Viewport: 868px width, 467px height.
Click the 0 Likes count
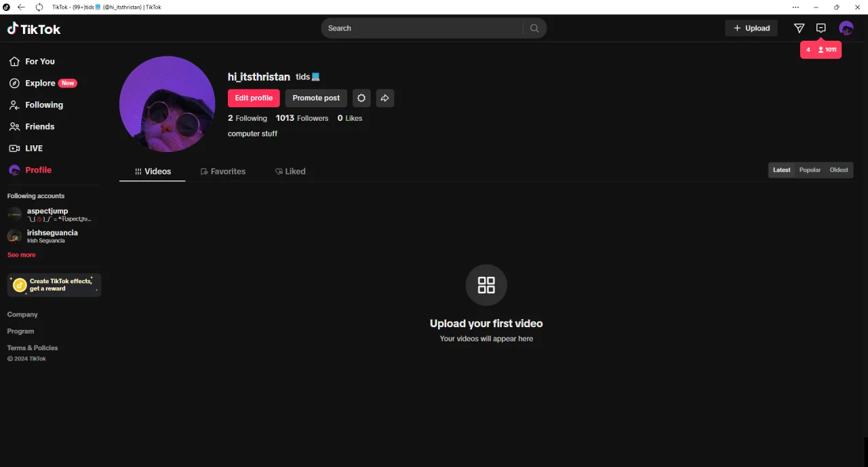point(350,118)
